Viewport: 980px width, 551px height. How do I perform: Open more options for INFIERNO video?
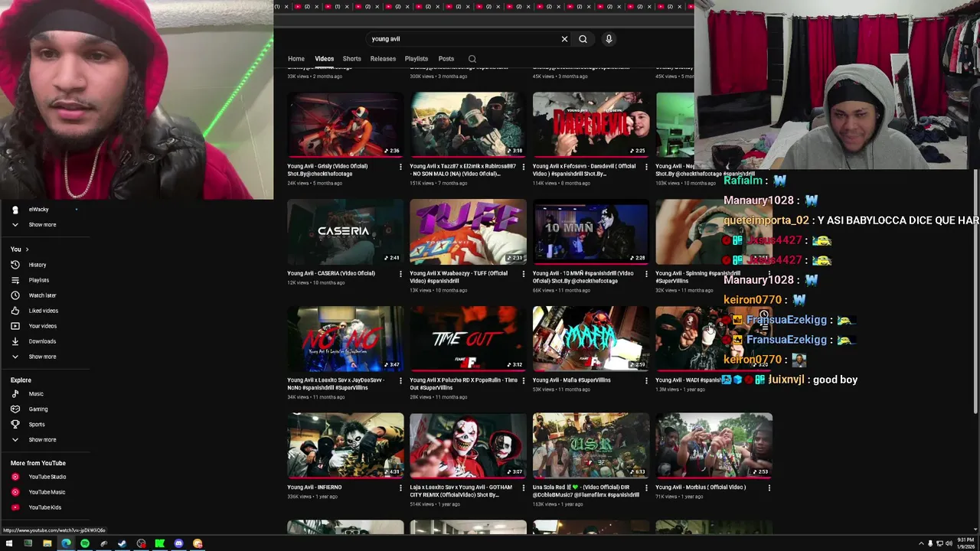point(401,487)
